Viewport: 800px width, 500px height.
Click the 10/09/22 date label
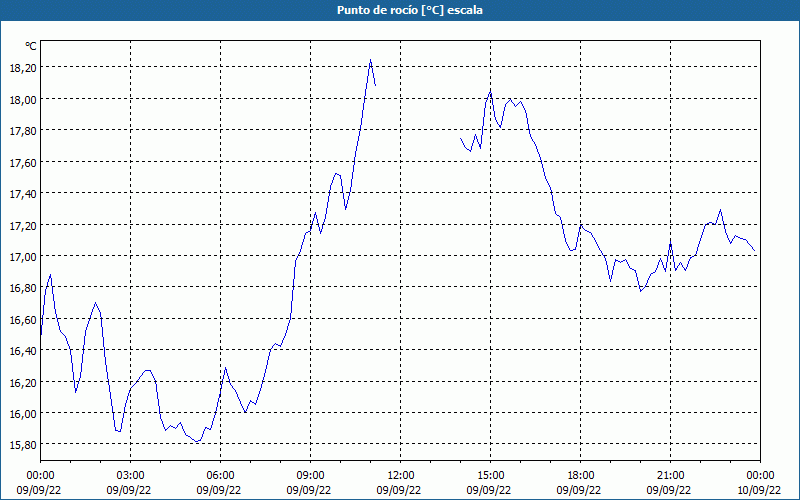759,490
